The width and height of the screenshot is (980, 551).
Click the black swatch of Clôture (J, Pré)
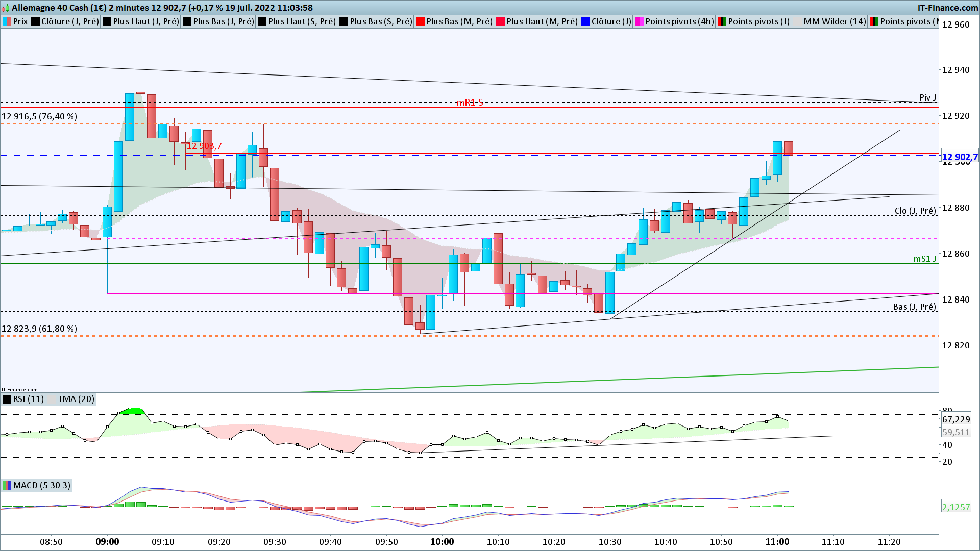pos(35,21)
